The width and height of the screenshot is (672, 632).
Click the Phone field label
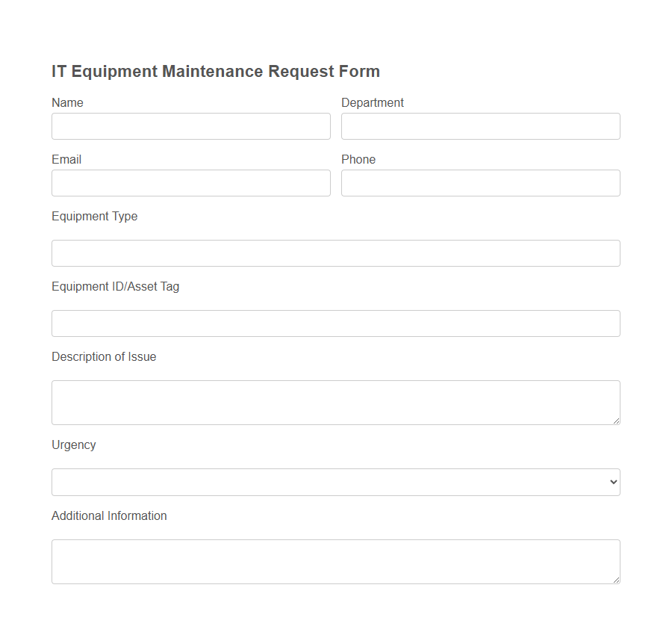point(358,159)
